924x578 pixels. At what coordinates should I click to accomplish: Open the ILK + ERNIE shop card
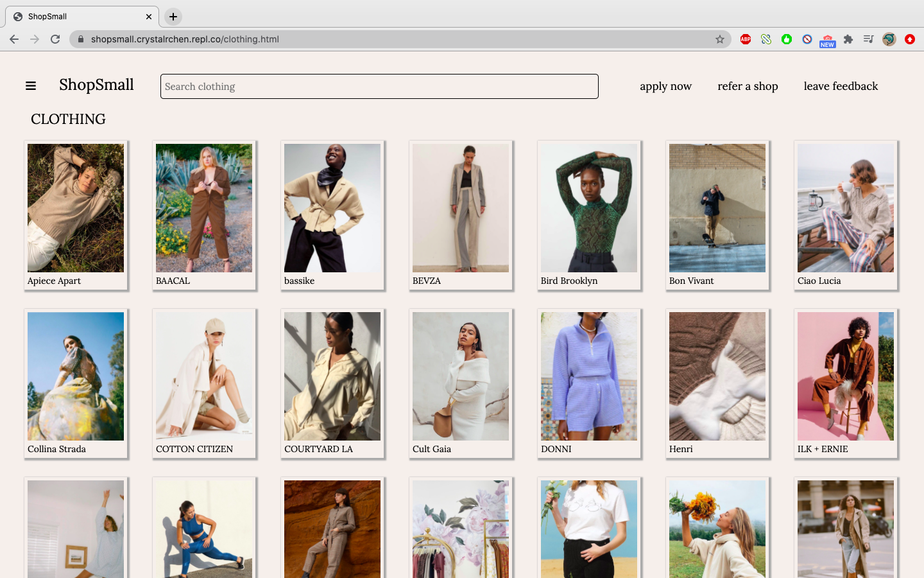(x=846, y=383)
